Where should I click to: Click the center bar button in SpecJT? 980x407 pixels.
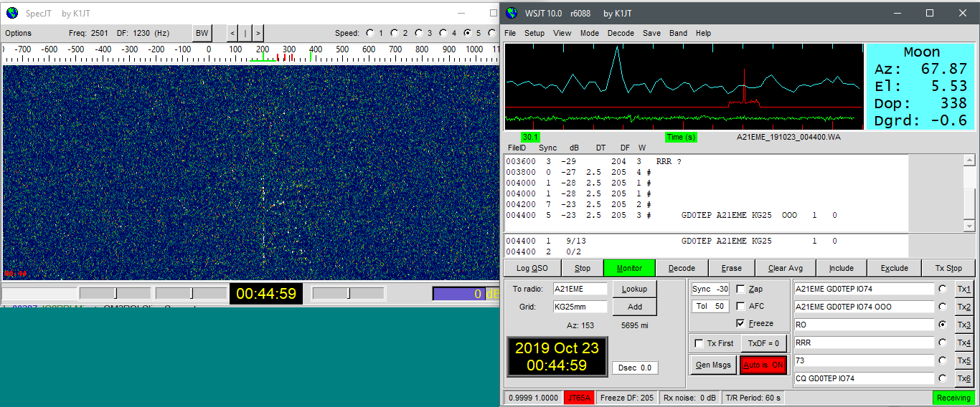click(245, 33)
